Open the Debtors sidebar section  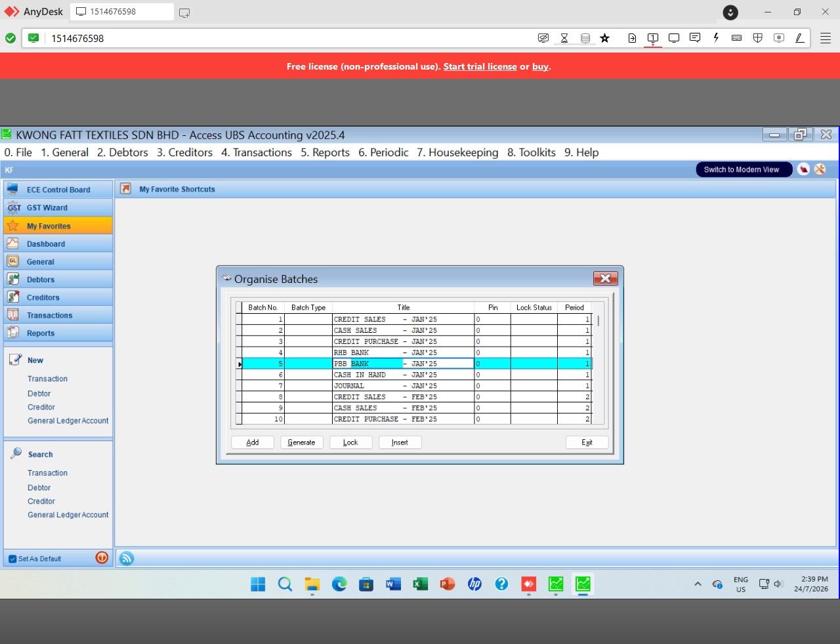(58, 280)
